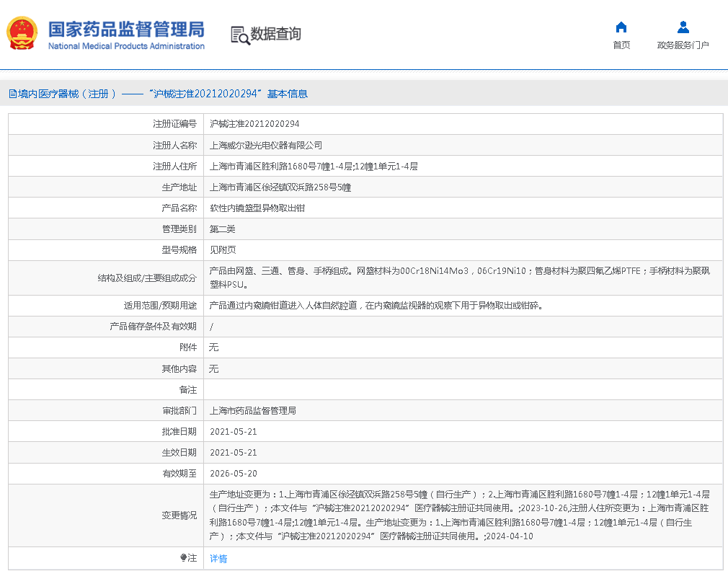Select the registrant name 上海威尔逊光电仪器有限公司
Viewport: 728px width, 571px height.
coord(265,145)
